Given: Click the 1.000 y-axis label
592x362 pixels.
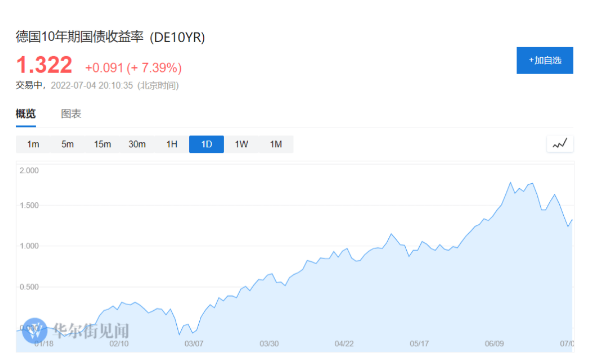Looking at the screenshot, I should (29, 246).
